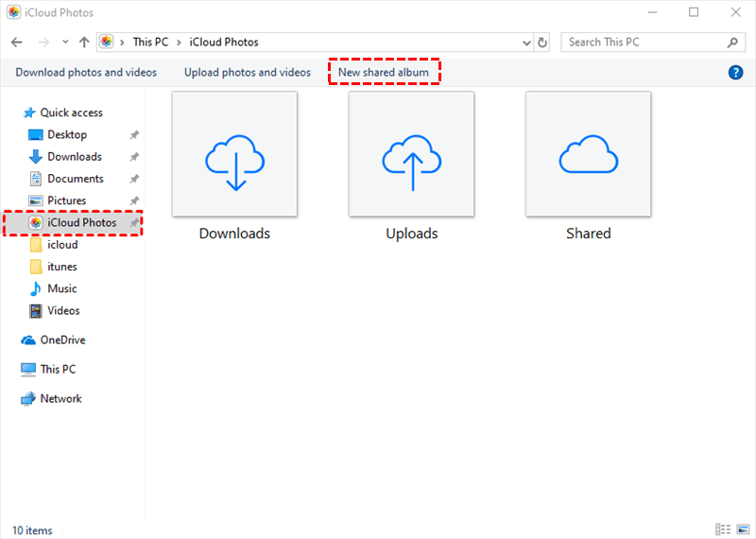Create a New shared album
The width and height of the screenshot is (756, 539).
tap(384, 73)
